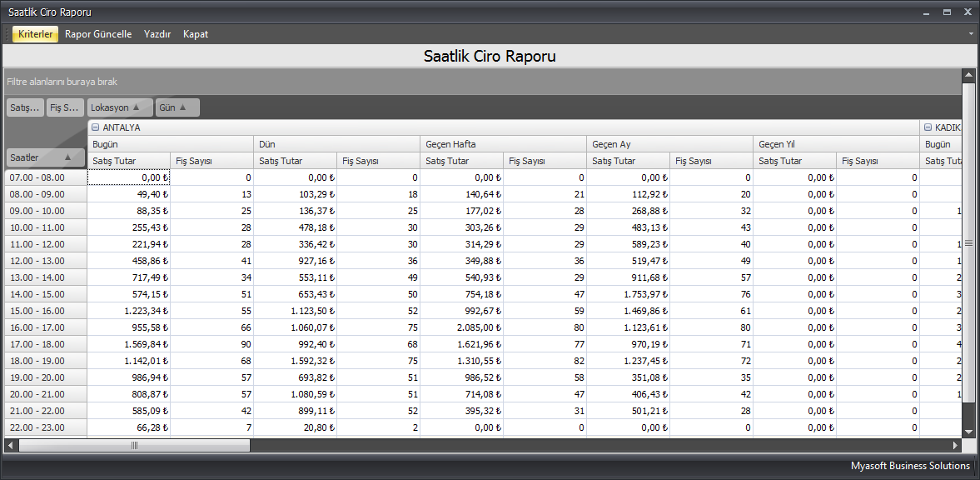Screen dimensions: 980x480
Task: Select the Geçen Ay column header
Action: coord(670,144)
